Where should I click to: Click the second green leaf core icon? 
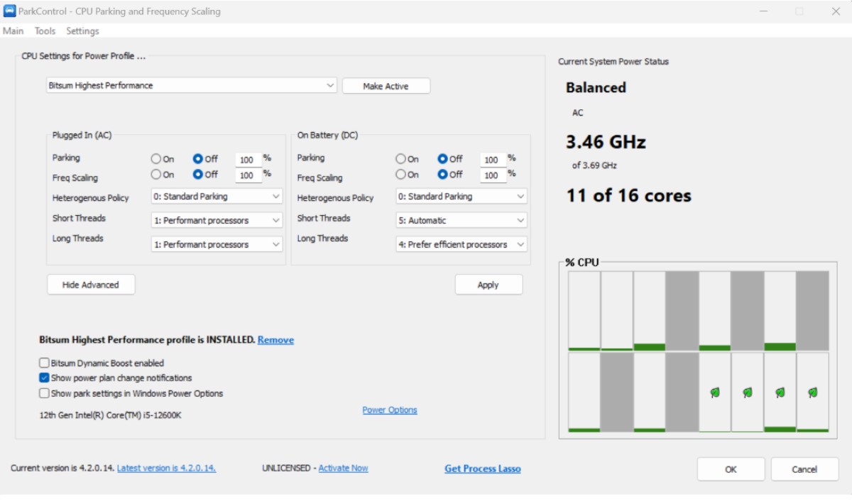[748, 392]
